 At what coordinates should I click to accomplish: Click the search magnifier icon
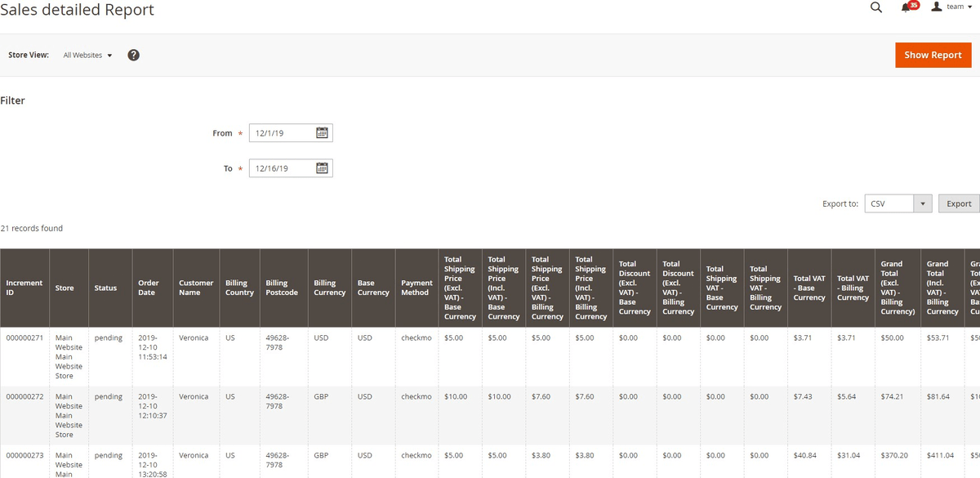tap(876, 8)
